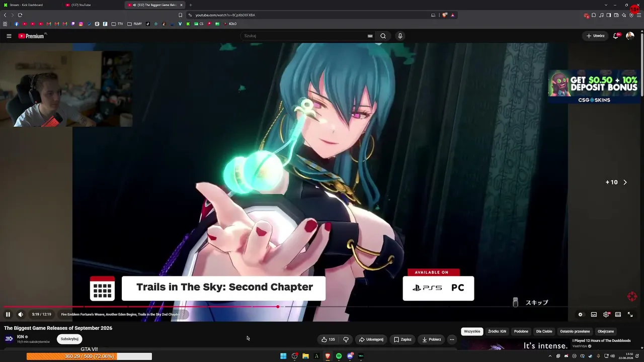Click the search magnifier button
The height and width of the screenshot is (362, 644).
tap(383, 36)
